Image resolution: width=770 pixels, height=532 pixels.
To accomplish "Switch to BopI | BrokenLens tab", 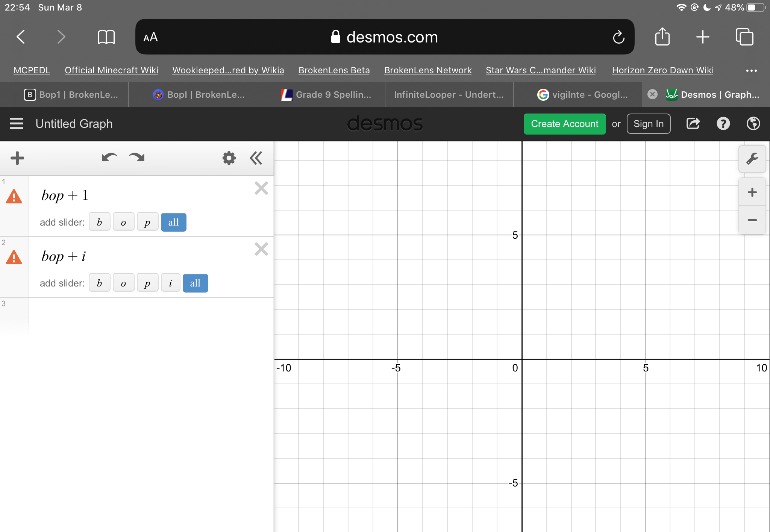I will coord(193,94).
